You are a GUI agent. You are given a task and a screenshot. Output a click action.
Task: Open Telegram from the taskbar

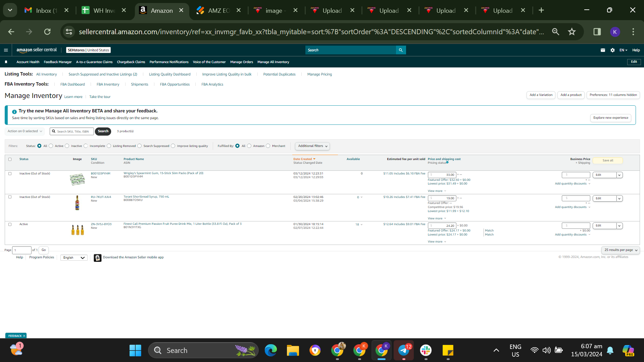click(x=404, y=351)
